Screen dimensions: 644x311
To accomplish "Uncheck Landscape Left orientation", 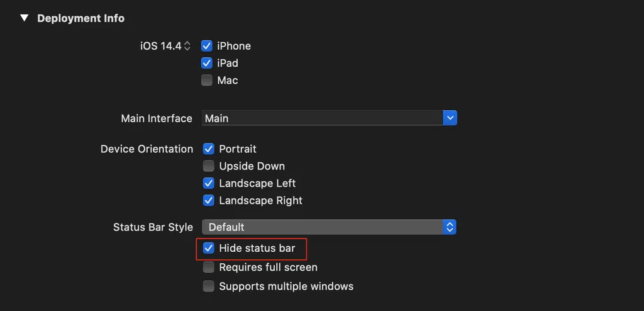I will [209, 183].
